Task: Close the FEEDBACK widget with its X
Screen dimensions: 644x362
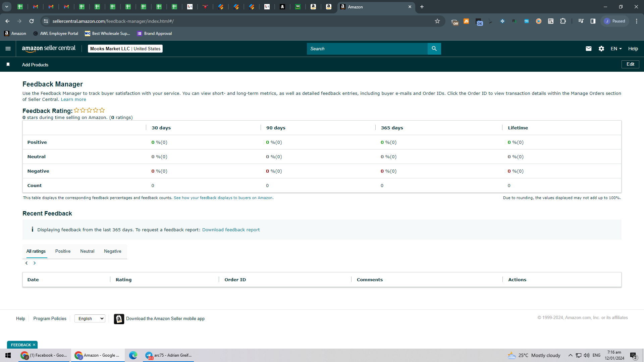Action: pyautogui.click(x=34, y=345)
